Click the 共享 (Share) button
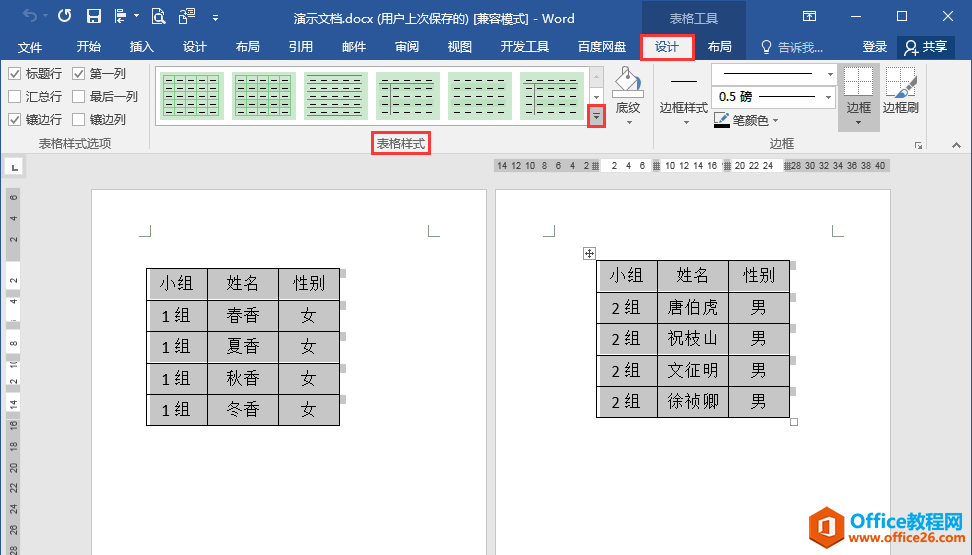This screenshot has width=972, height=555. (926, 47)
